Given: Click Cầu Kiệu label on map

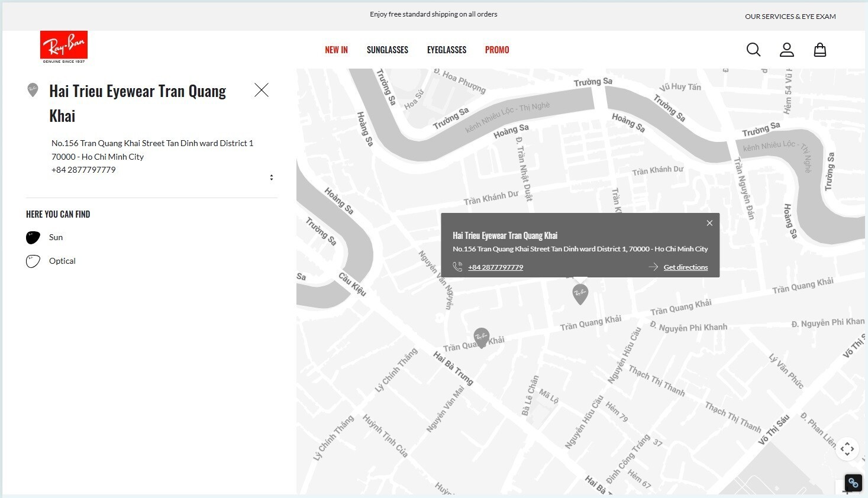Looking at the screenshot, I should (353, 284).
